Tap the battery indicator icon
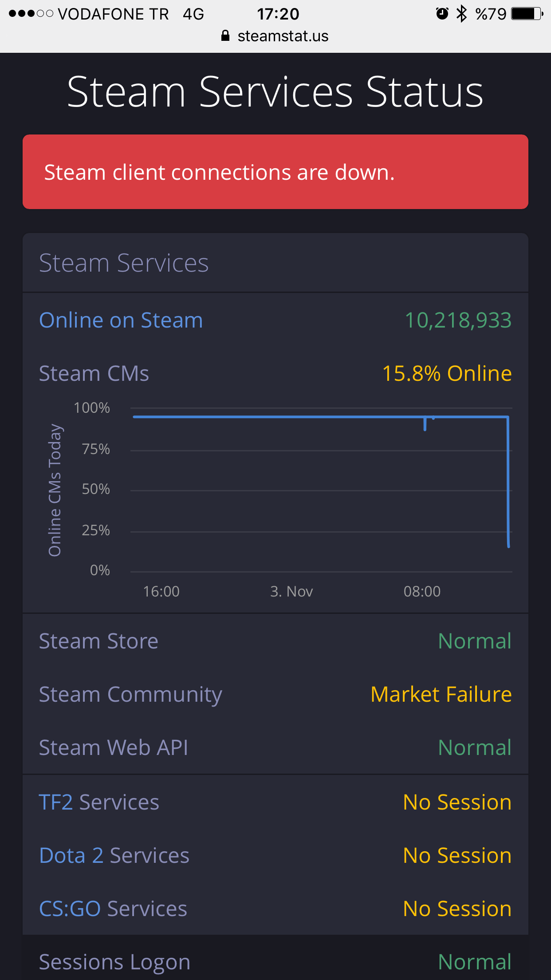The height and width of the screenshot is (980, 551). coord(527,14)
